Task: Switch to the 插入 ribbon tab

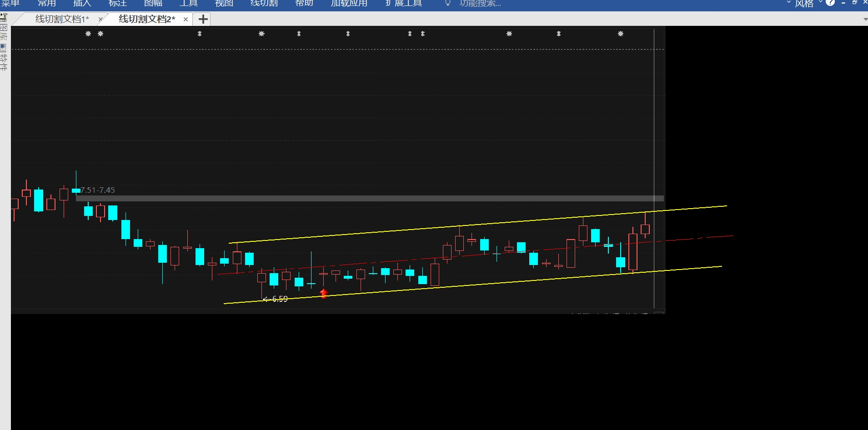Action: (x=82, y=3)
